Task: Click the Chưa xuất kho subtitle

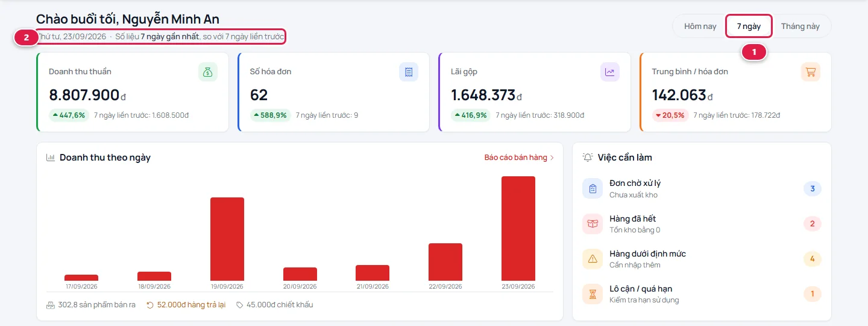Action: pos(634,195)
